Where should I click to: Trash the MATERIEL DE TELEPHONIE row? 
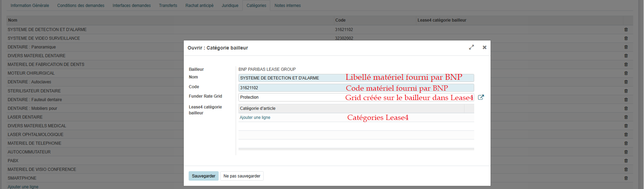click(626, 143)
